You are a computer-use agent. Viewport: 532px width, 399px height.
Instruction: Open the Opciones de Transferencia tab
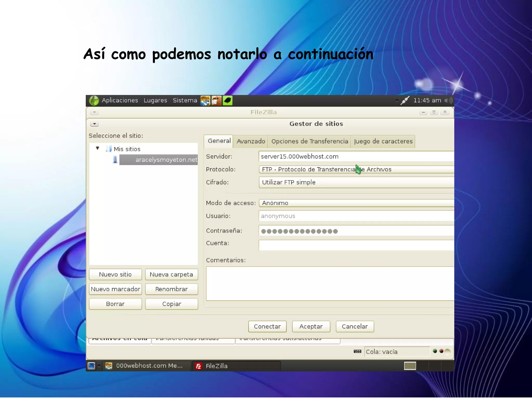click(309, 141)
